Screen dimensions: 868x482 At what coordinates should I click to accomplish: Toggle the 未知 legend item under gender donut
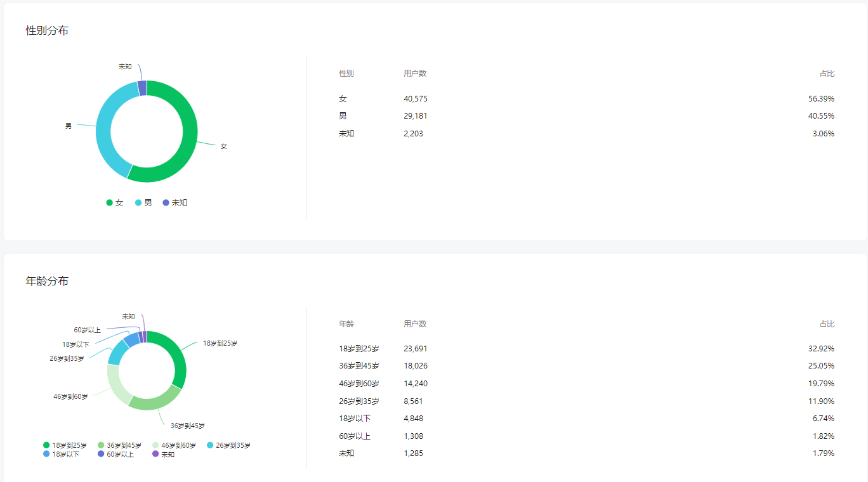click(x=175, y=203)
